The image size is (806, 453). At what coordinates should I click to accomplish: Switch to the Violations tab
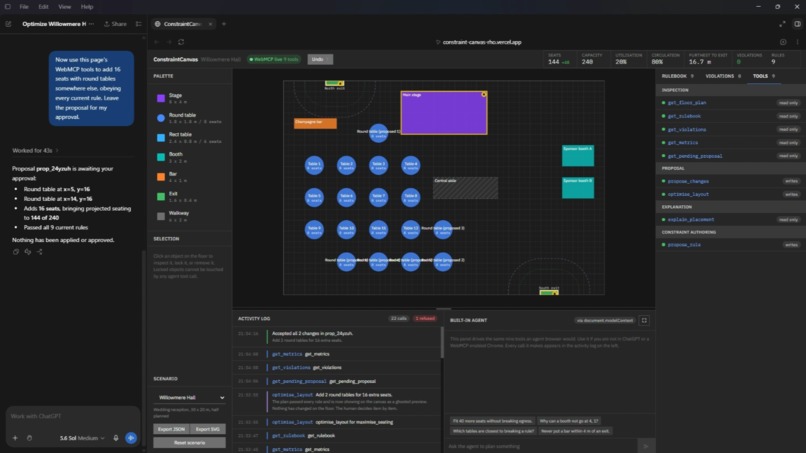click(x=723, y=76)
